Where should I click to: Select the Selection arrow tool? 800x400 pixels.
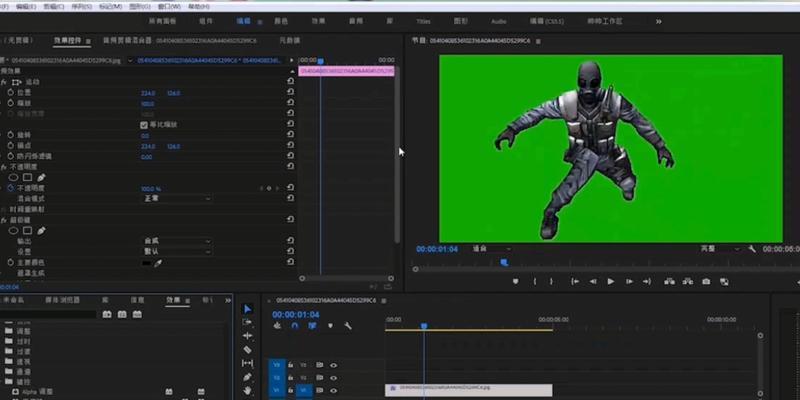[247, 309]
